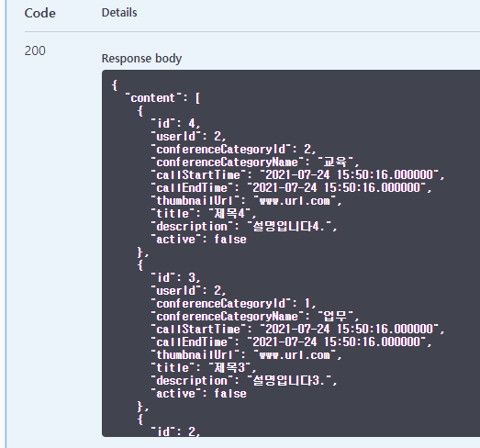Click thumbnailUrl line in id 4 object

point(247,200)
